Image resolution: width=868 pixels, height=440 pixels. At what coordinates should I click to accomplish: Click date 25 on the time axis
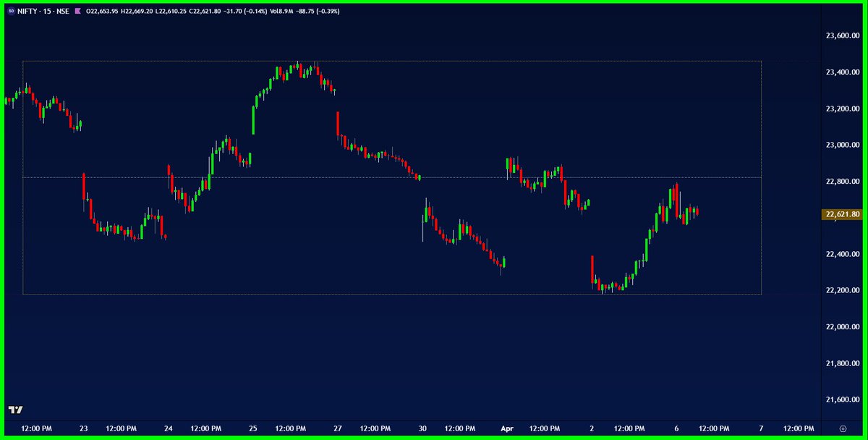tap(253, 429)
